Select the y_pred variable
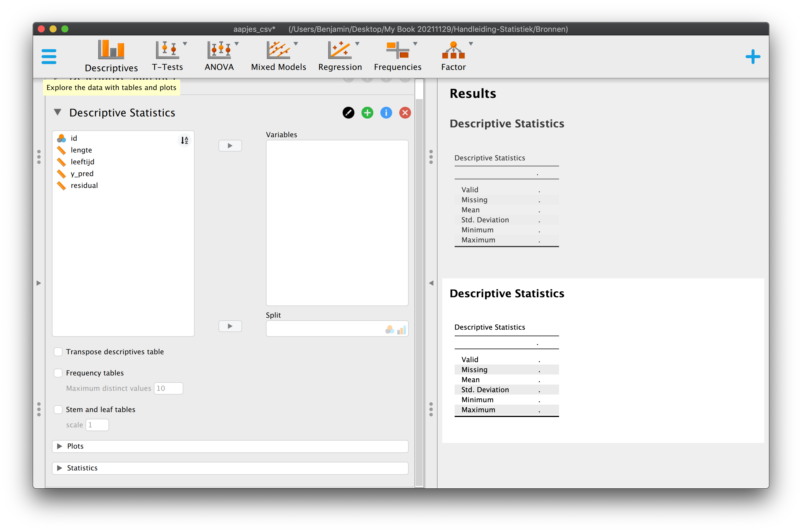This screenshot has width=802, height=532. (82, 174)
